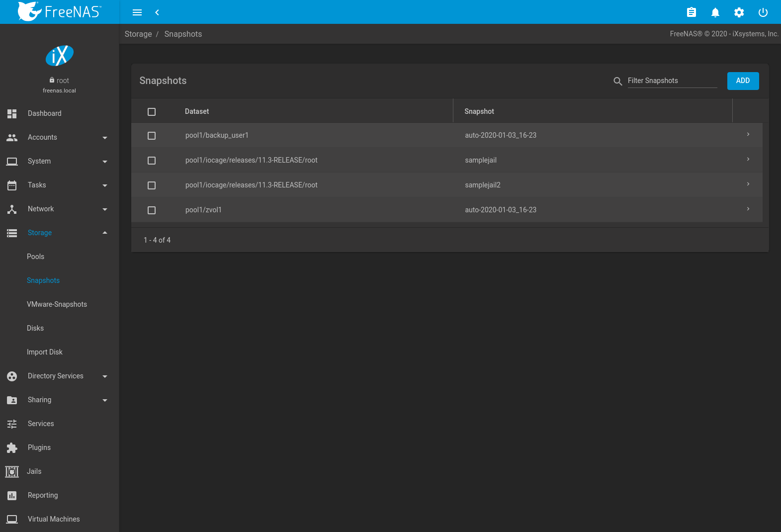Viewport: 781px width, 532px height.
Task: Click the search magnifier icon
Action: (617, 81)
